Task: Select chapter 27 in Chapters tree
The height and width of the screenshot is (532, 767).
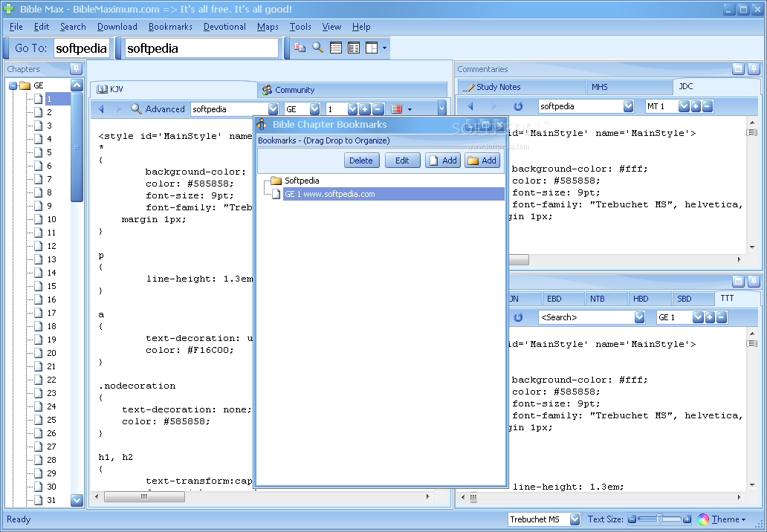Action: click(x=51, y=447)
